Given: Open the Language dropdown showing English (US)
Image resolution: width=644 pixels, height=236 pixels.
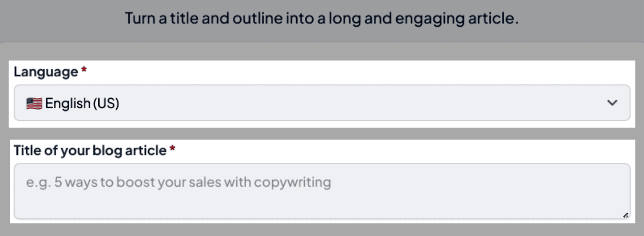Looking at the screenshot, I should tap(322, 103).
